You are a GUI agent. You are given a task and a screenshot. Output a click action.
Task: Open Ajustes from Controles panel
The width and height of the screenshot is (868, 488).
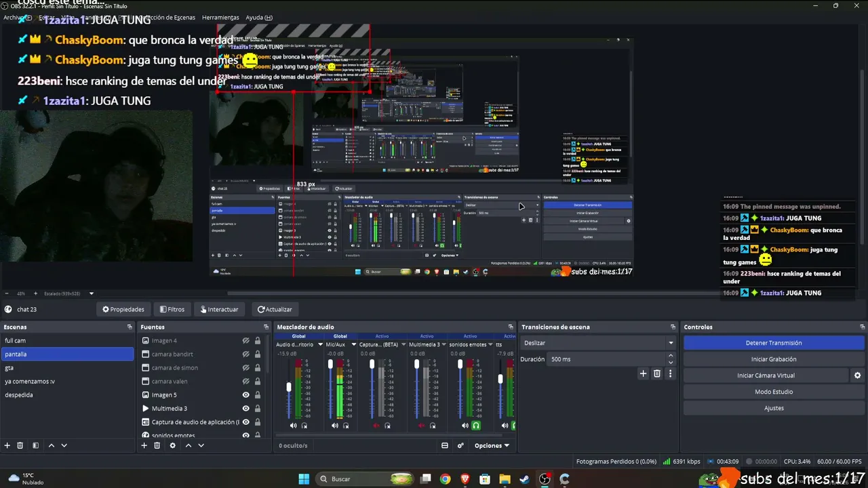(774, 408)
